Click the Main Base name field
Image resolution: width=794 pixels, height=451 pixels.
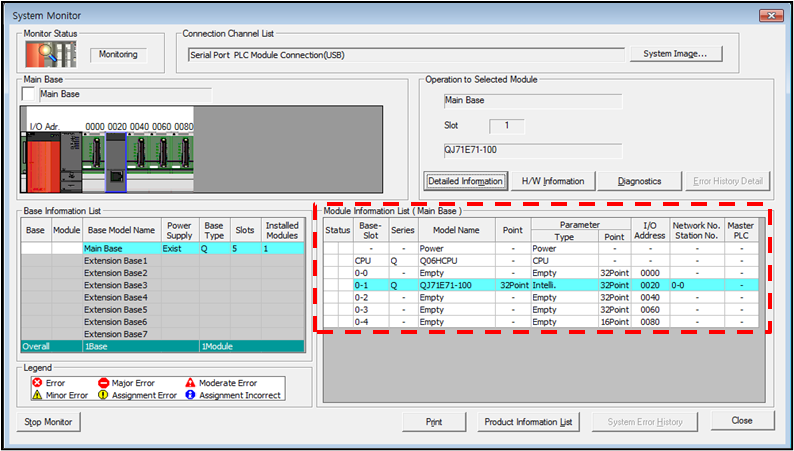coord(125,95)
